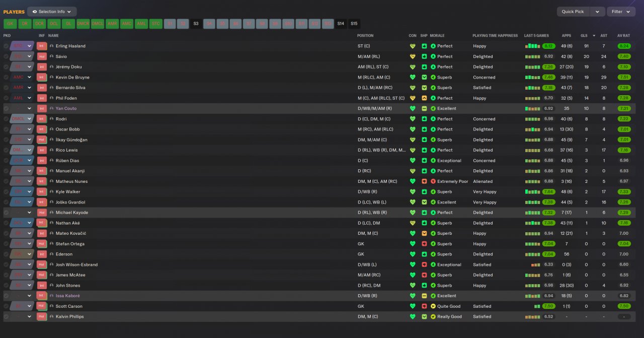
Task: Open Yan Couto's player profile link
Action: point(66,108)
